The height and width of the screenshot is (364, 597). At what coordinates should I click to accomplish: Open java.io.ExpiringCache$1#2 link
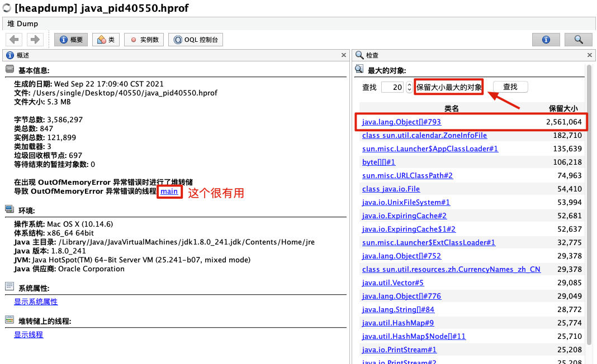coord(409,229)
